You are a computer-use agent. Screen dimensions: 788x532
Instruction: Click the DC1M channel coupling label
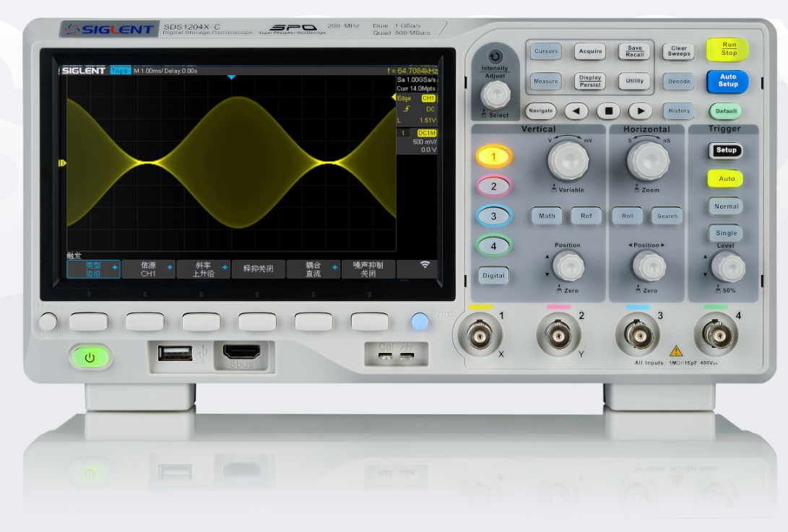click(427, 133)
